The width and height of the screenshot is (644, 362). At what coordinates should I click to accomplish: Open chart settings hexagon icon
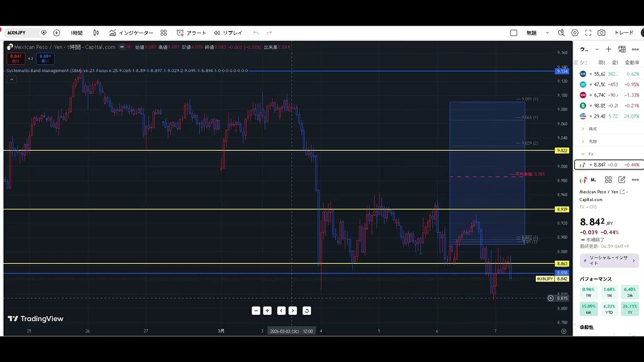pos(575,33)
